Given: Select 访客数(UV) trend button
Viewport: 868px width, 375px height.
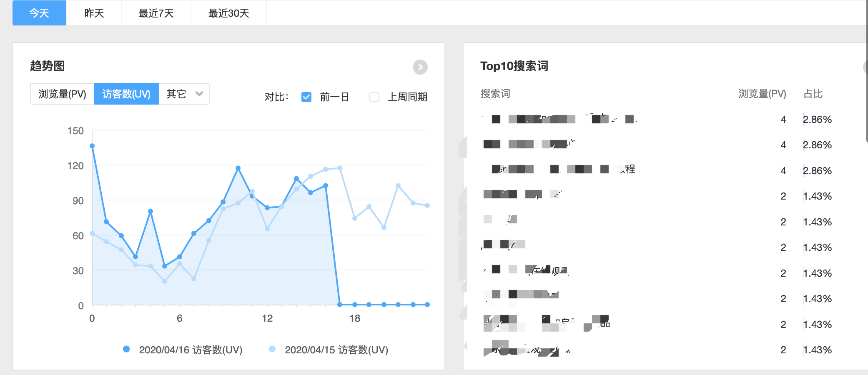Looking at the screenshot, I should coord(126,94).
